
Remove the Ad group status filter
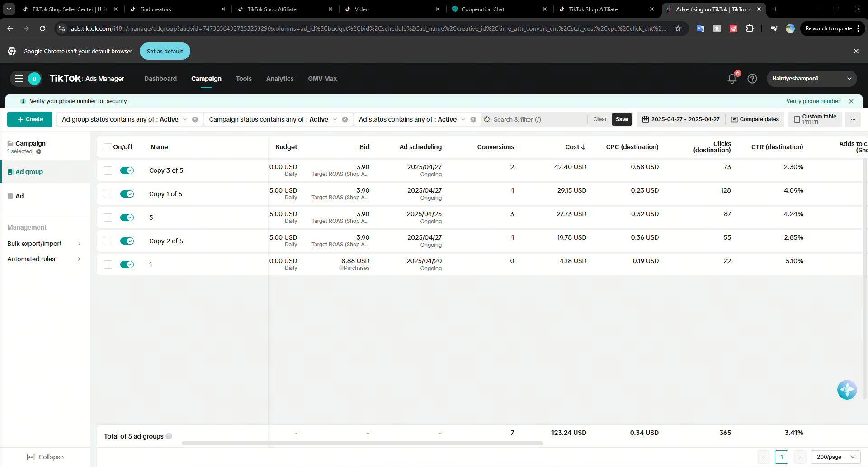195,119
